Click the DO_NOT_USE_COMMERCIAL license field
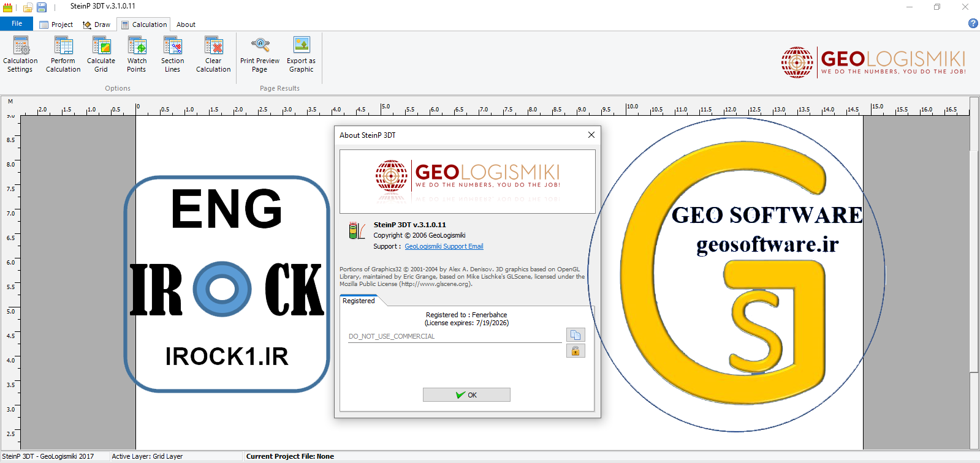The image size is (980, 463). click(455, 336)
